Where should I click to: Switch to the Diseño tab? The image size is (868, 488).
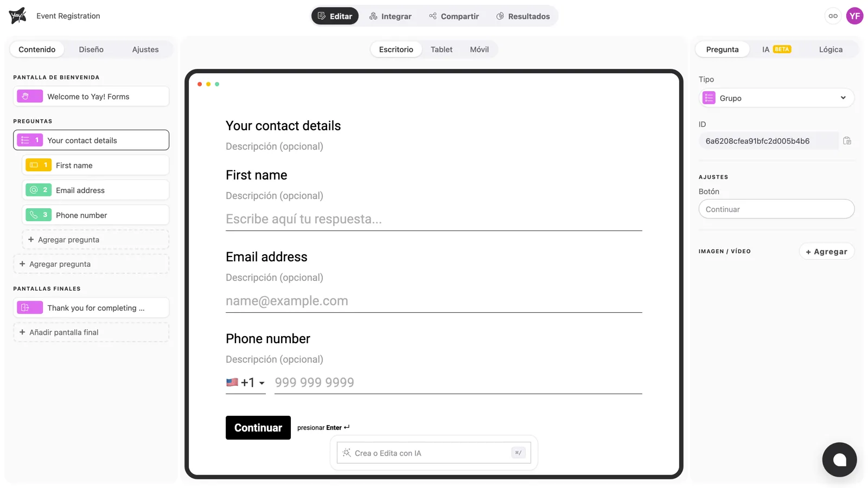[91, 49]
